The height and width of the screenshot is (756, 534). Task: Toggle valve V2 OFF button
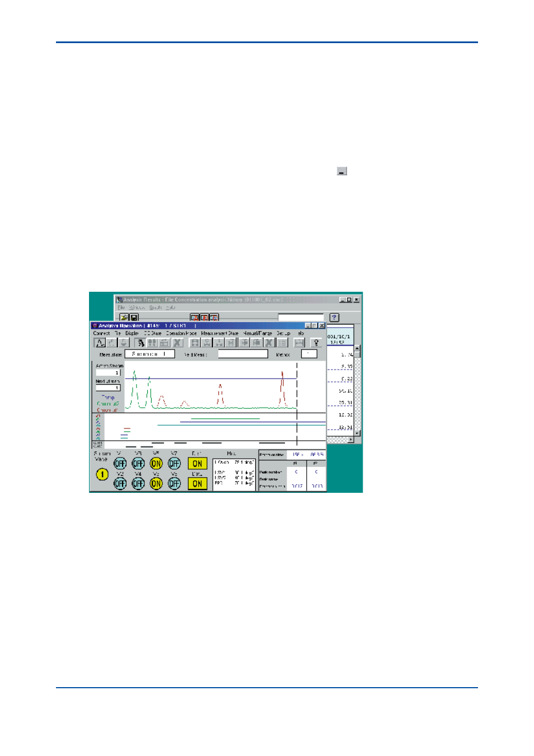(x=120, y=483)
